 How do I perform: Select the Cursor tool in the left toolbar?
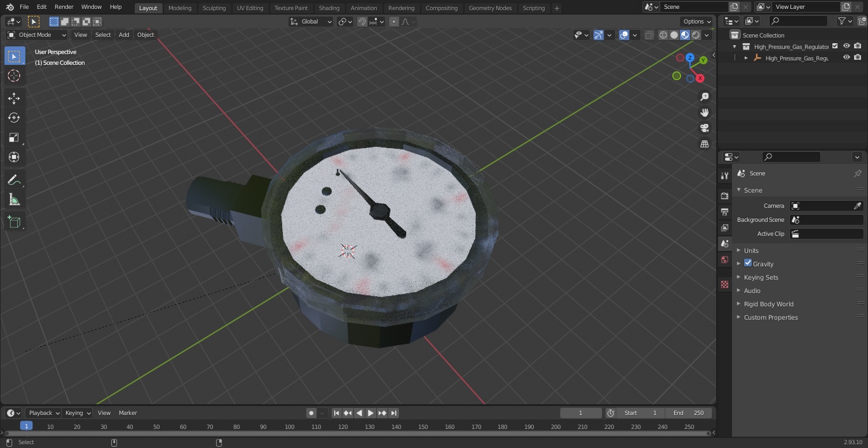pyautogui.click(x=14, y=76)
